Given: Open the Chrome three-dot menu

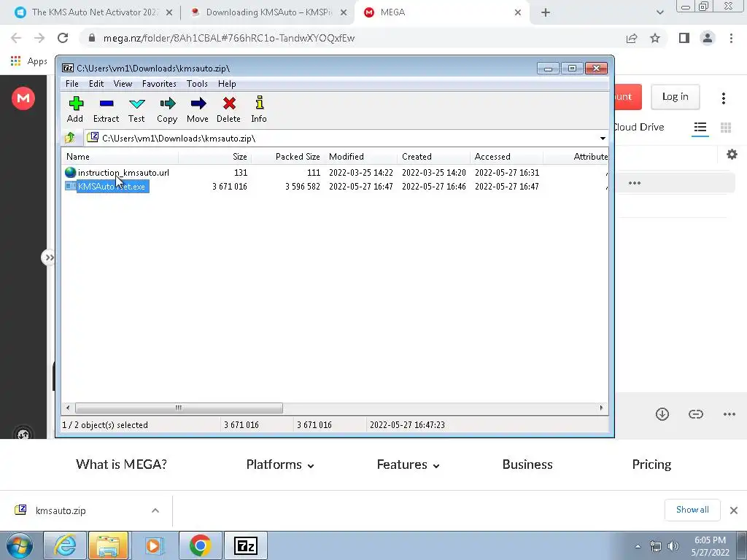Looking at the screenshot, I should pos(731,38).
